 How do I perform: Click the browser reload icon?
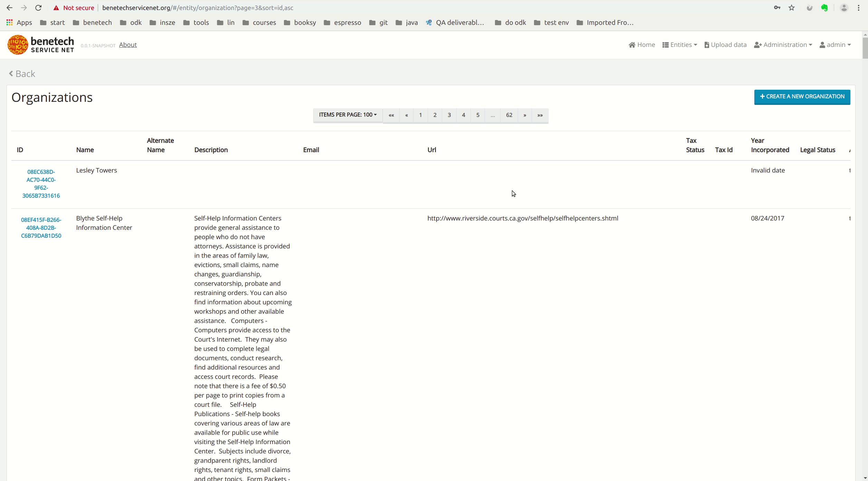[x=38, y=8]
